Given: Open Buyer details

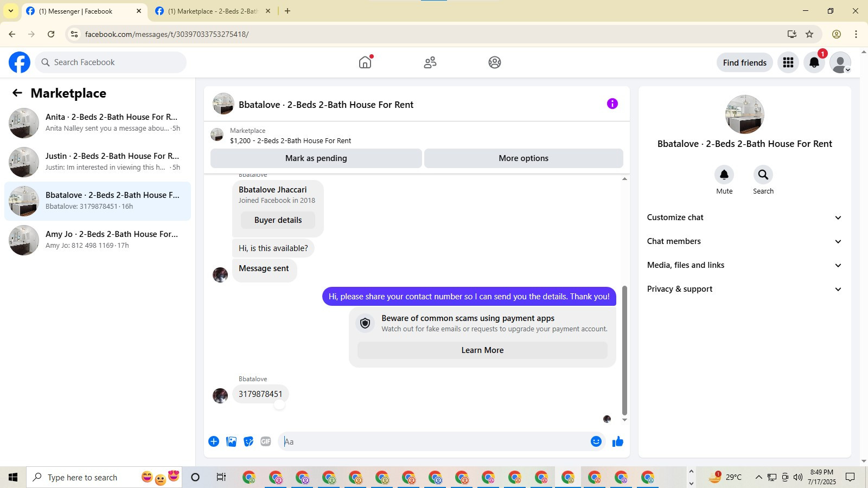Looking at the screenshot, I should click(x=278, y=220).
